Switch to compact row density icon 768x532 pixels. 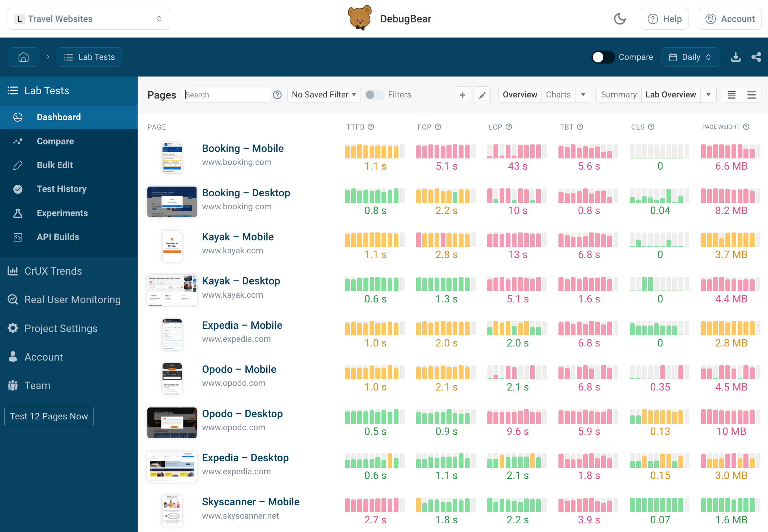pyautogui.click(x=732, y=95)
